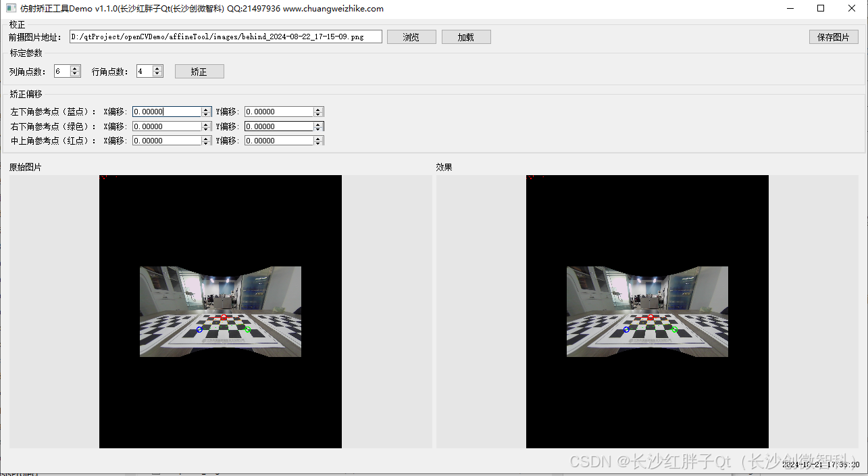
Task: Increase the blue point X偏移 value
Action: [205, 108]
